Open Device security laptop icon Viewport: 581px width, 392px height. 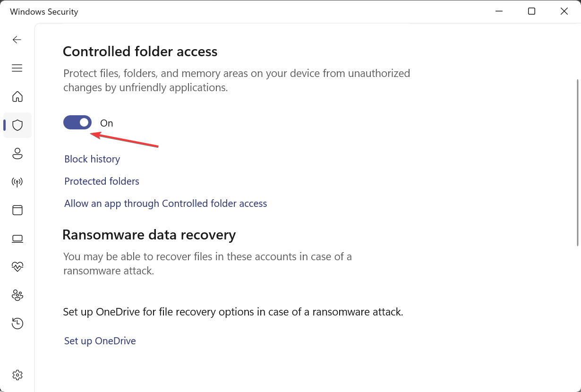click(17, 239)
